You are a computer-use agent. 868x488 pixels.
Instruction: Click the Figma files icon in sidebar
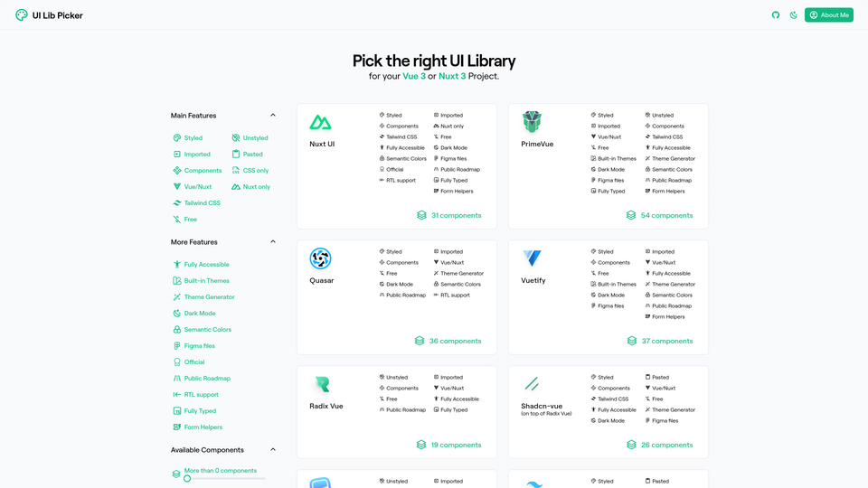[177, 346]
